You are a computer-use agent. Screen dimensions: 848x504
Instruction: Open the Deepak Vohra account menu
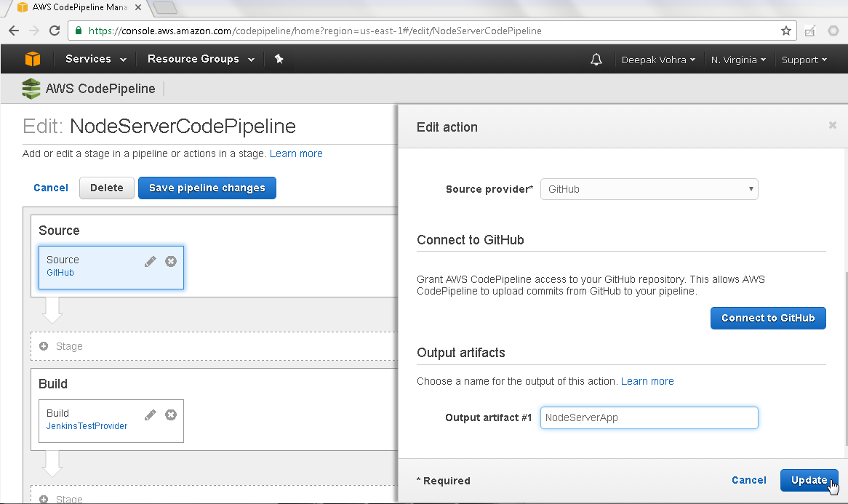[x=658, y=60]
